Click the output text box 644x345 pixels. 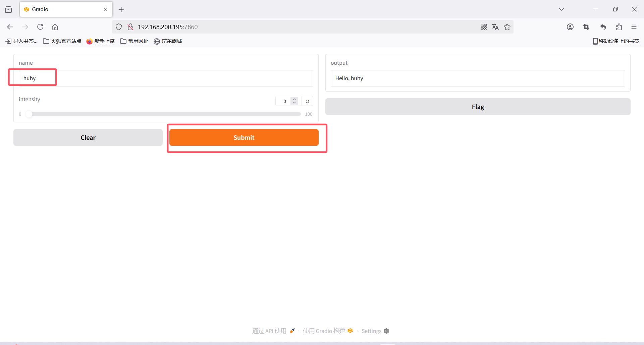(x=478, y=78)
